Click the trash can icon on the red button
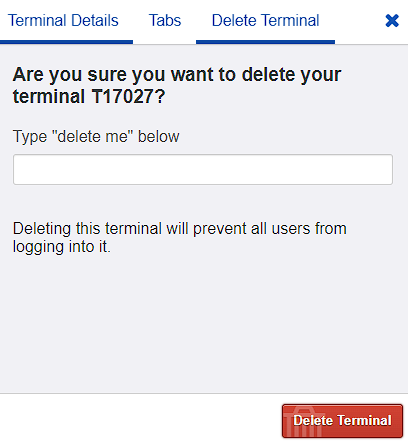The image size is (408, 442). click(304, 421)
